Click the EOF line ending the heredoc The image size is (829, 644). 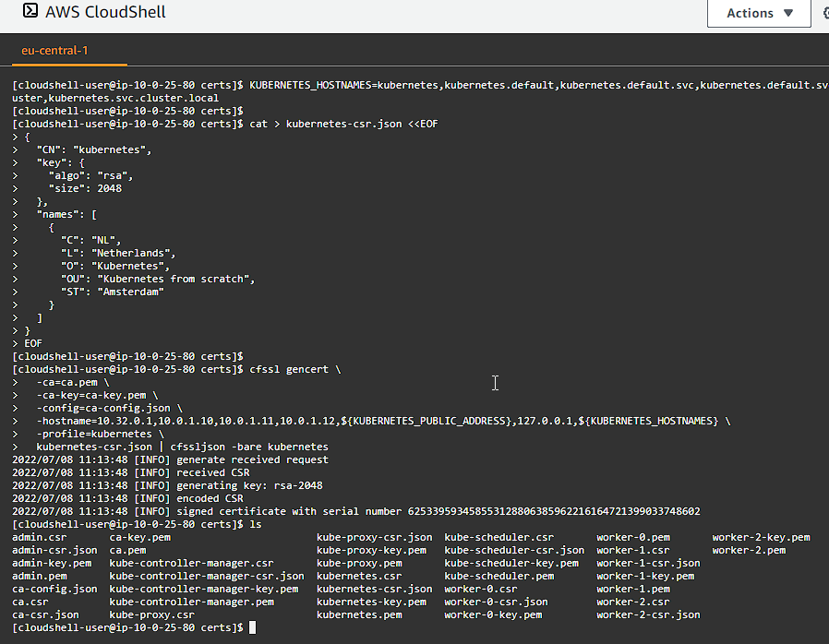pyautogui.click(x=32, y=342)
